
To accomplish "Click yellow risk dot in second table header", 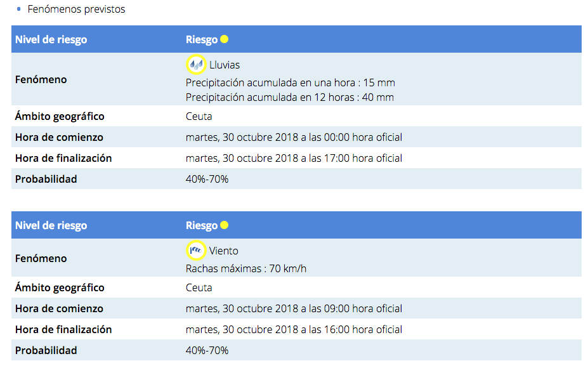I will (x=224, y=225).
